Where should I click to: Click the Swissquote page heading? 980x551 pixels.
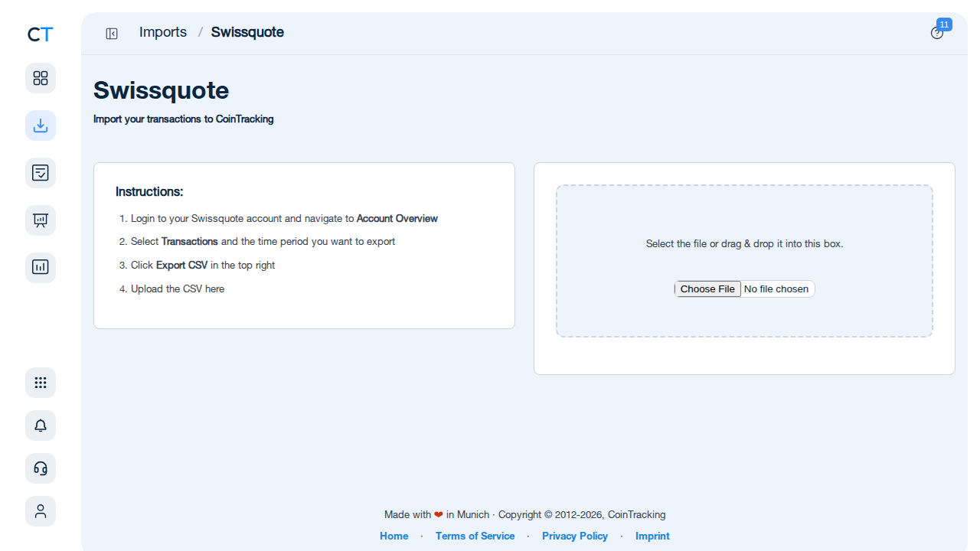[x=161, y=90]
